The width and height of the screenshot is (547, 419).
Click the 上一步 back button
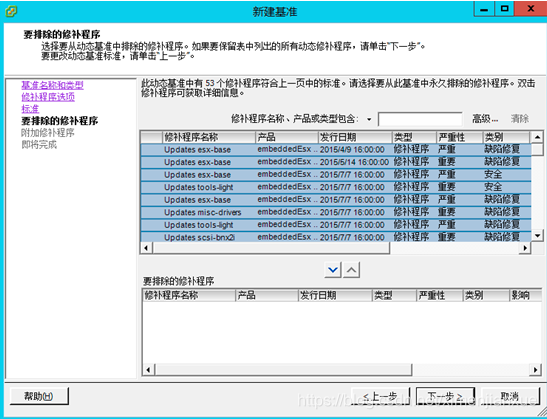[x=380, y=396]
